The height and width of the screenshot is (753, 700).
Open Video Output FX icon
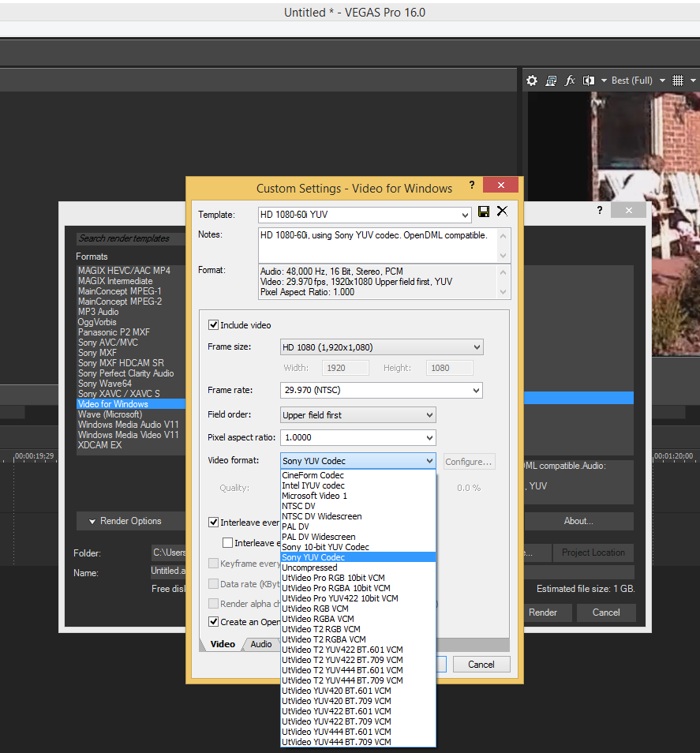click(570, 81)
